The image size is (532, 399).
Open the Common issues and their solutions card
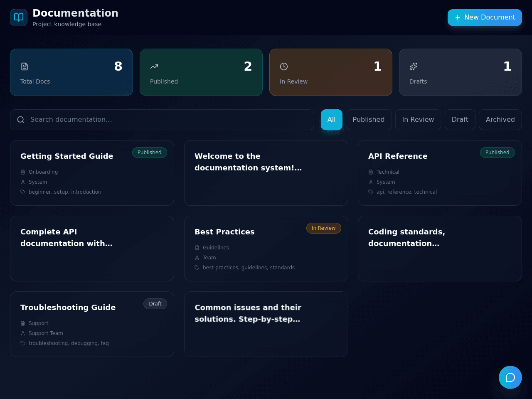[266, 324]
